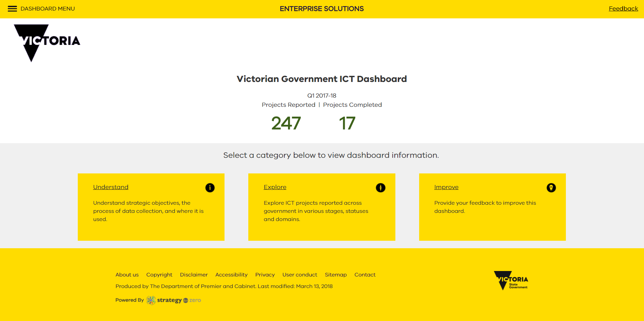The height and width of the screenshot is (321, 644).
Task: Open the Improve category
Action: coord(446,187)
